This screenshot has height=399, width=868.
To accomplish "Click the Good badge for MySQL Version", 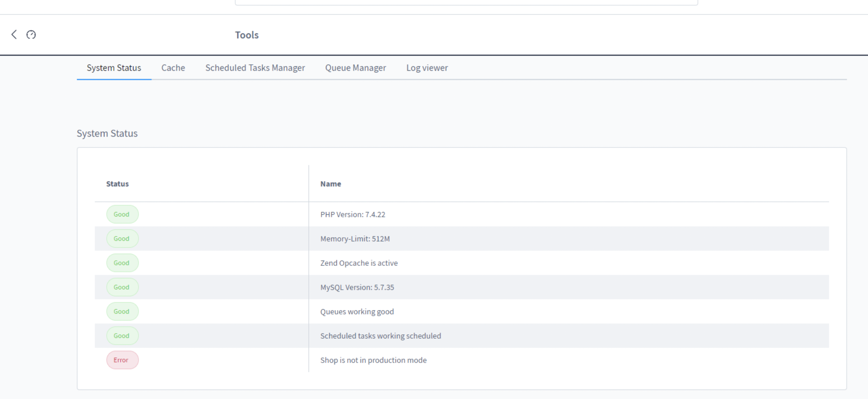I will [122, 287].
